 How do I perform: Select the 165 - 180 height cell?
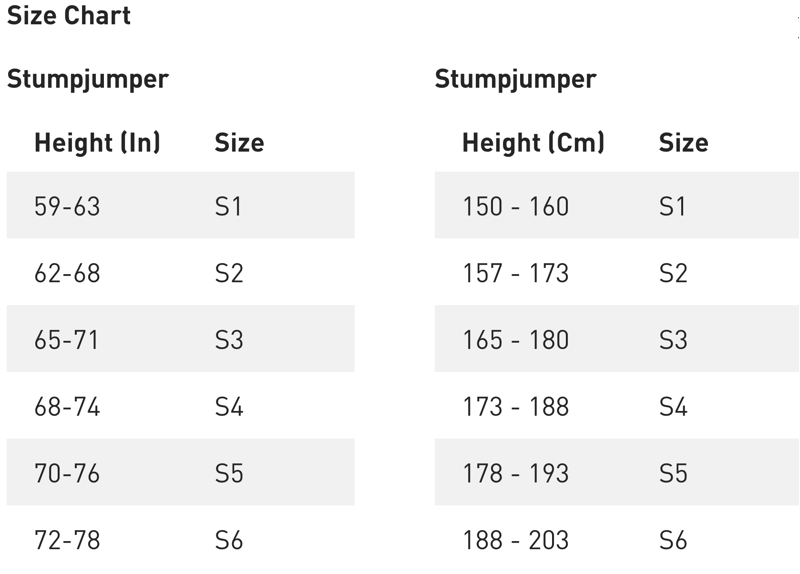click(x=515, y=340)
